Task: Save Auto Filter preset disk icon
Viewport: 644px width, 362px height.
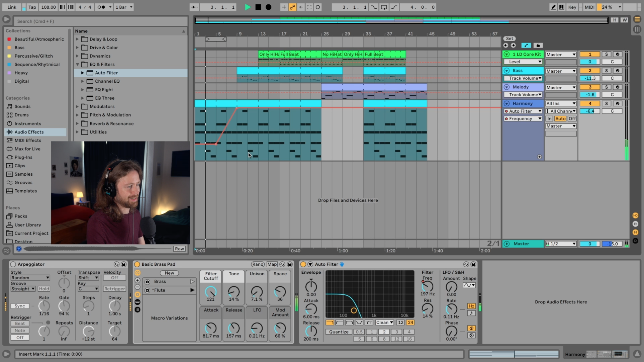Action: click(x=473, y=264)
